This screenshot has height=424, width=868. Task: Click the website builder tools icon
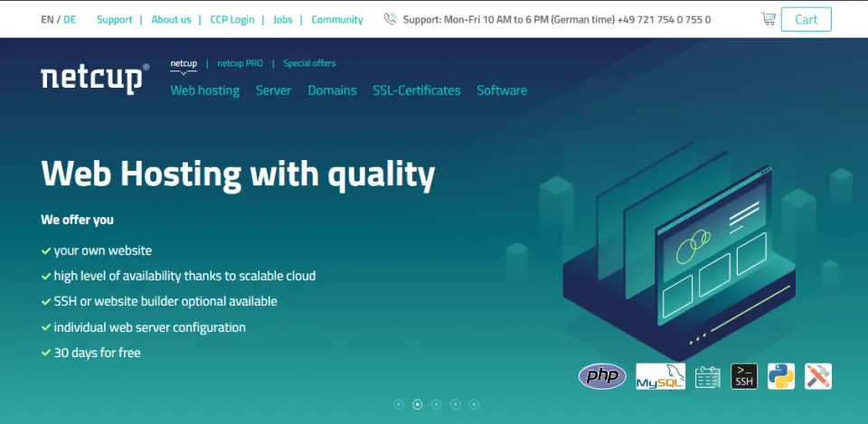coord(818,376)
